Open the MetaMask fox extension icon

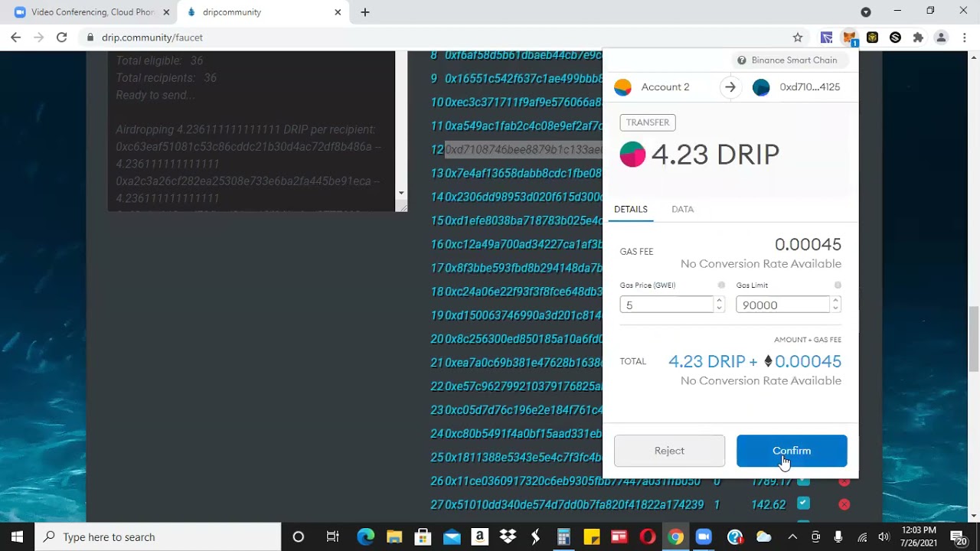(849, 37)
